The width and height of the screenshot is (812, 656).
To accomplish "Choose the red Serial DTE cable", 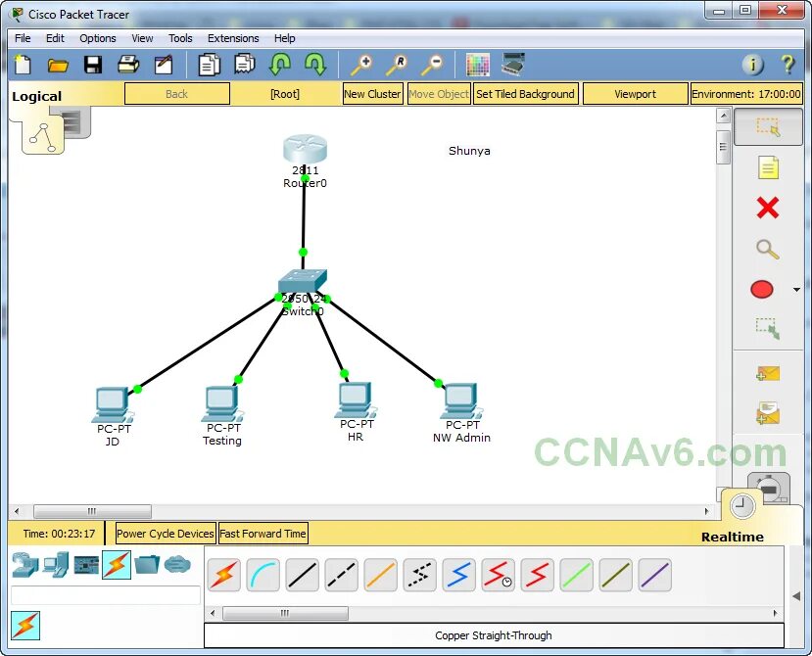I will point(538,576).
